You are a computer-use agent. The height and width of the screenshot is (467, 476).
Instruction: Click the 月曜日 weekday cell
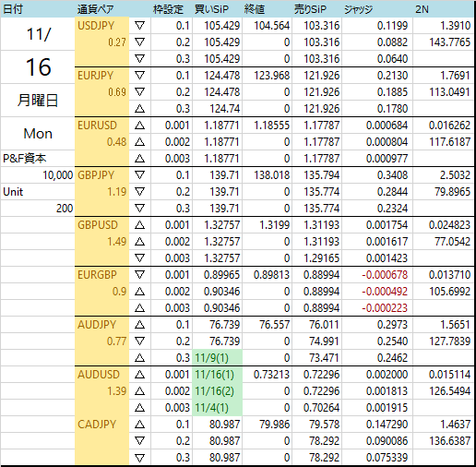click(38, 101)
